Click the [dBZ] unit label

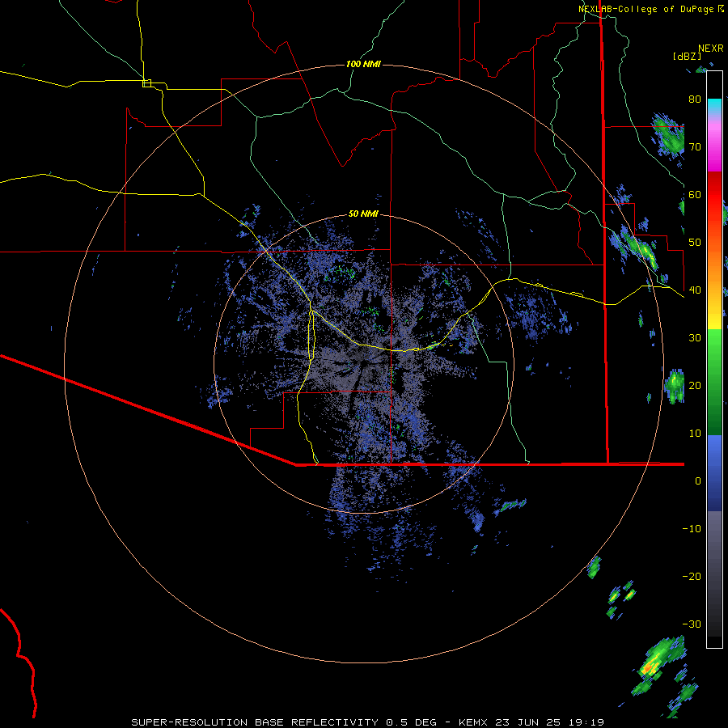pos(688,57)
